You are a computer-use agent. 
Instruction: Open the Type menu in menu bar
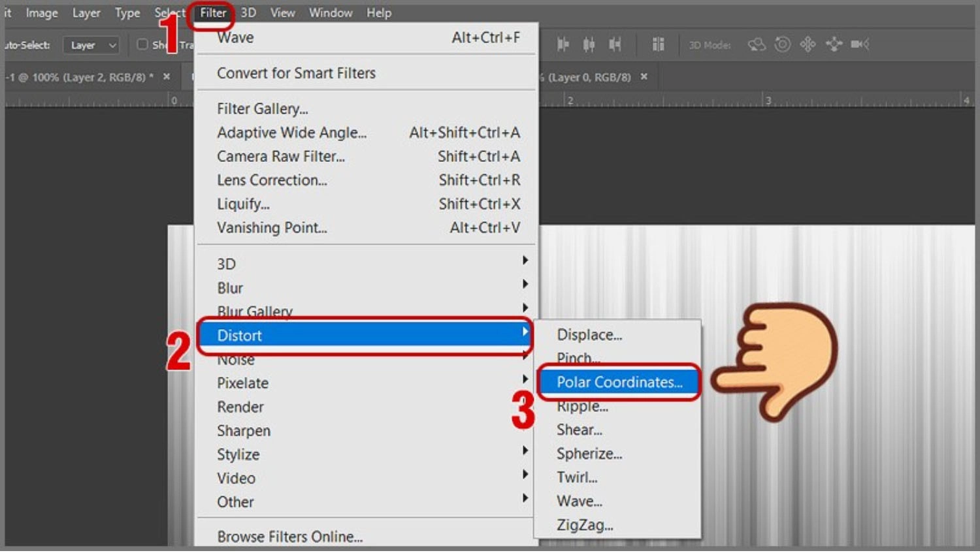point(127,13)
